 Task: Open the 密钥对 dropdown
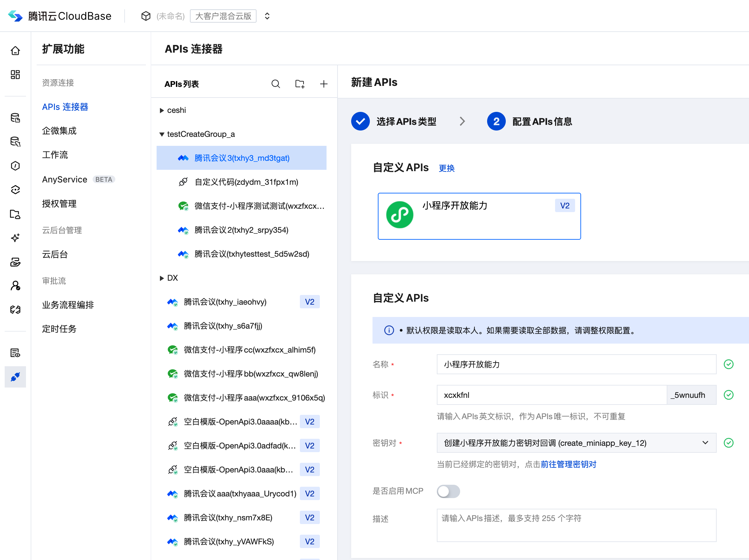point(576,443)
